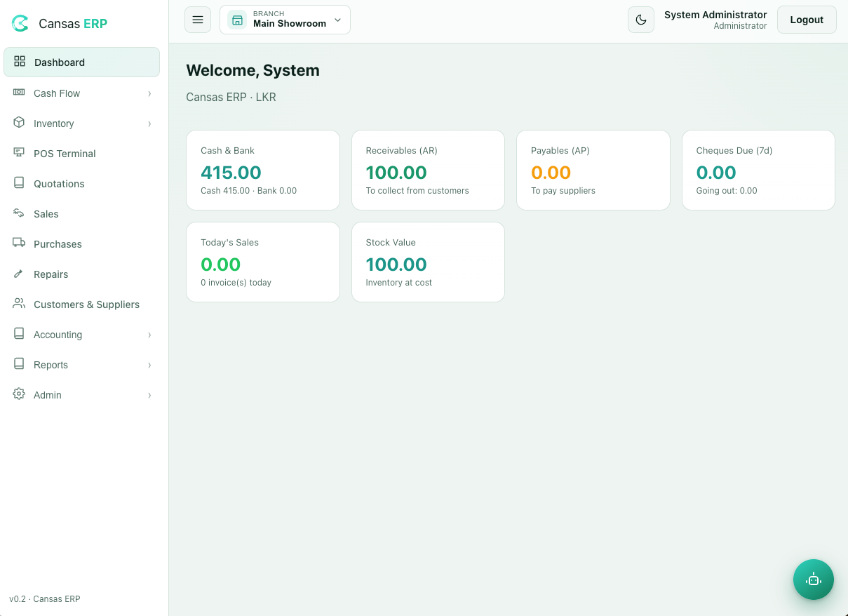Click the Cansas ERP logo icon
The image size is (848, 616).
click(20, 23)
